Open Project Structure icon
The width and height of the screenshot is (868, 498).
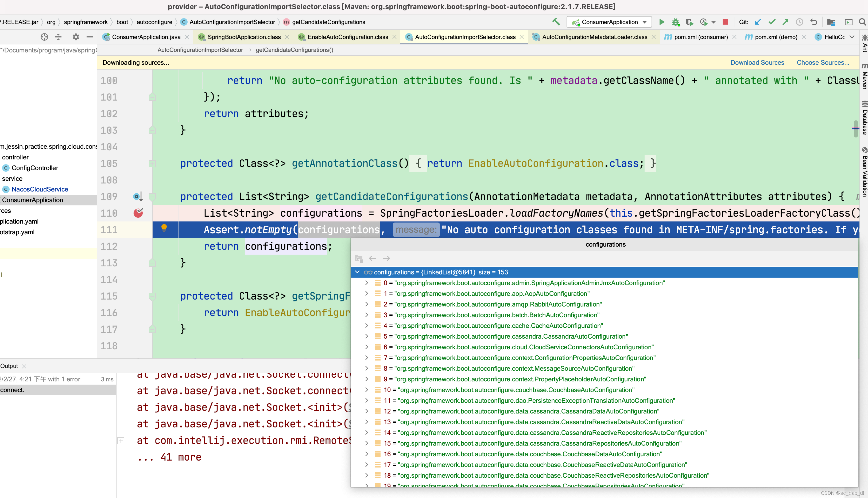tap(831, 22)
